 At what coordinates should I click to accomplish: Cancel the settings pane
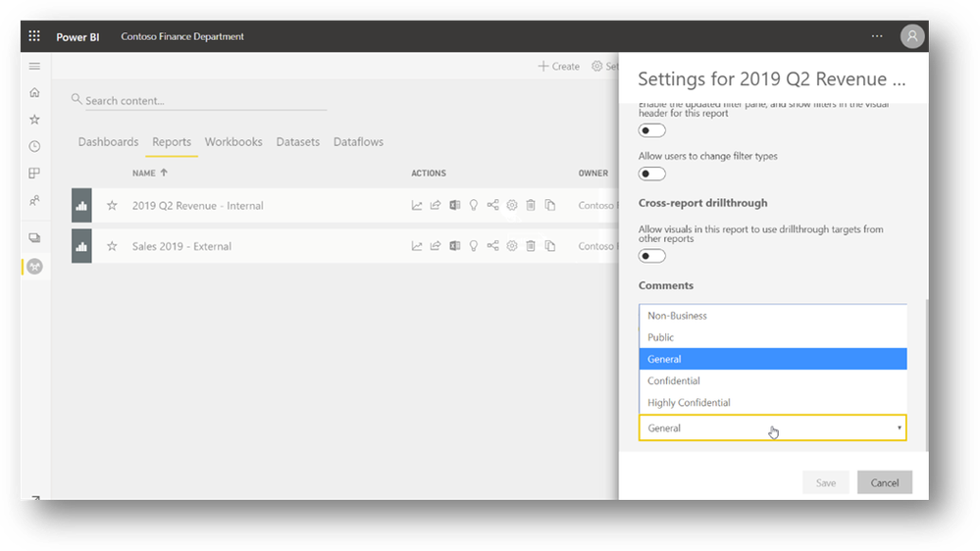point(885,483)
